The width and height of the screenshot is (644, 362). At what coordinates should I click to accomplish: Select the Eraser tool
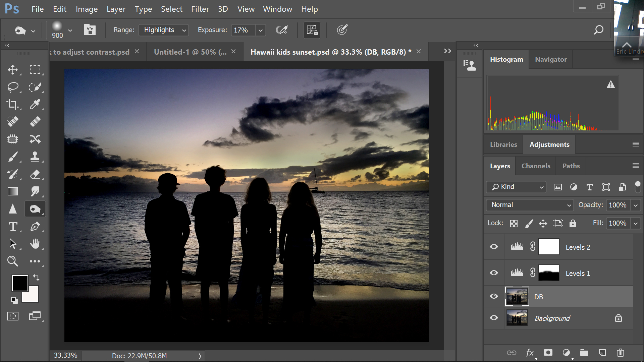(x=35, y=174)
